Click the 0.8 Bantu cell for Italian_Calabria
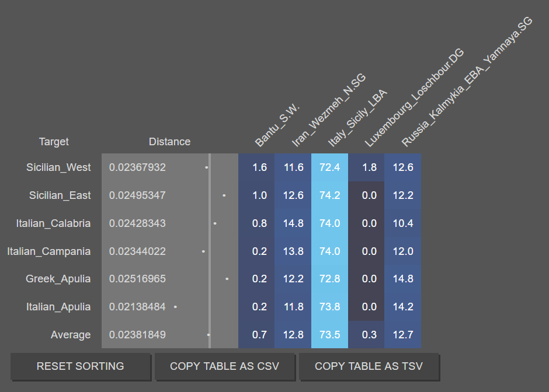This screenshot has height=392, width=549. click(256, 223)
